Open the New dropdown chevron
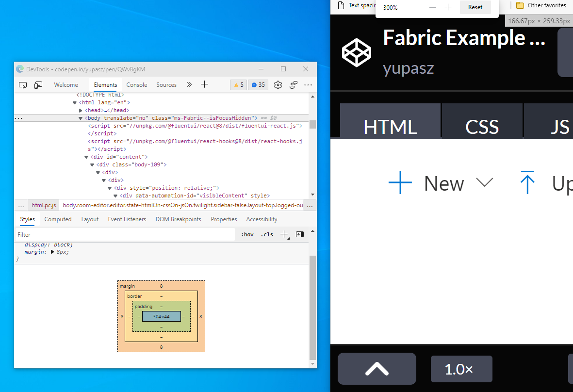The width and height of the screenshot is (573, 392). point(485,182)
